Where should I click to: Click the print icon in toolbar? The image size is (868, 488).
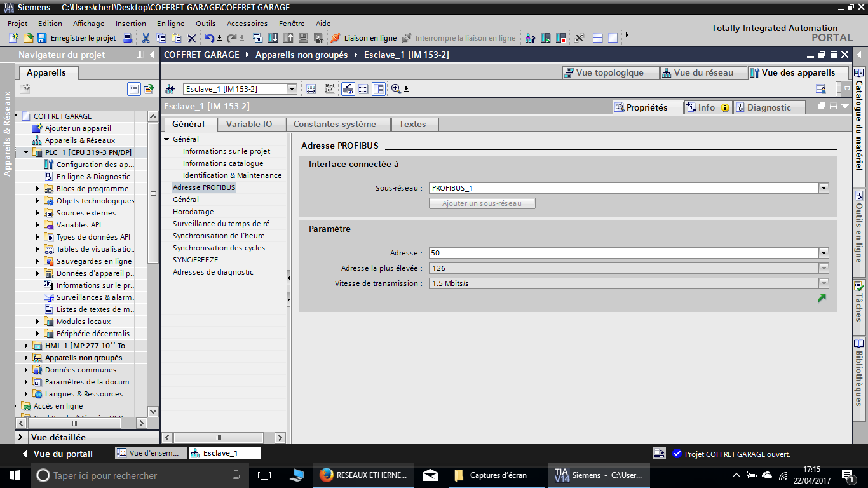(127, 38)
